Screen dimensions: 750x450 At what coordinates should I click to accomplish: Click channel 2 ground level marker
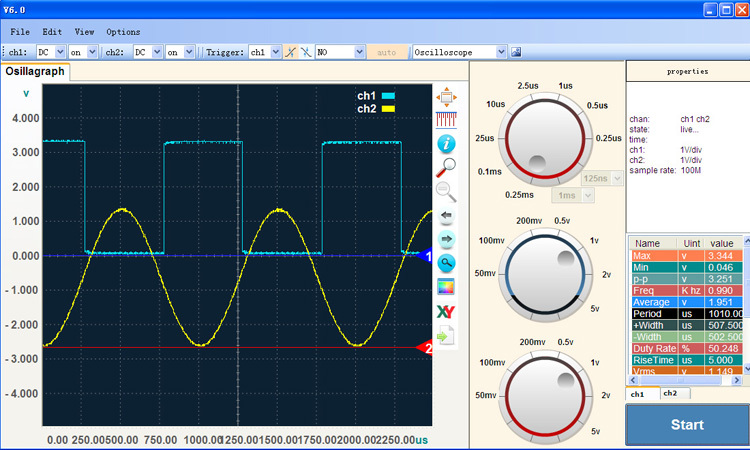(x=424, y=348)
